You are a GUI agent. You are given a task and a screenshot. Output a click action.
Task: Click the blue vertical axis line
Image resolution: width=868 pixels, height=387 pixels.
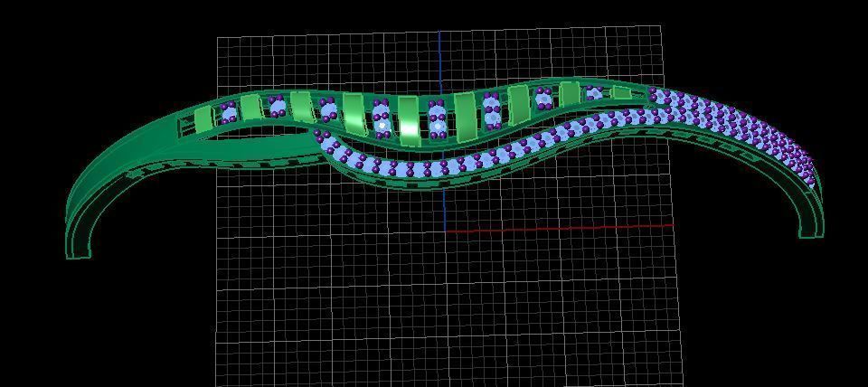442,132
